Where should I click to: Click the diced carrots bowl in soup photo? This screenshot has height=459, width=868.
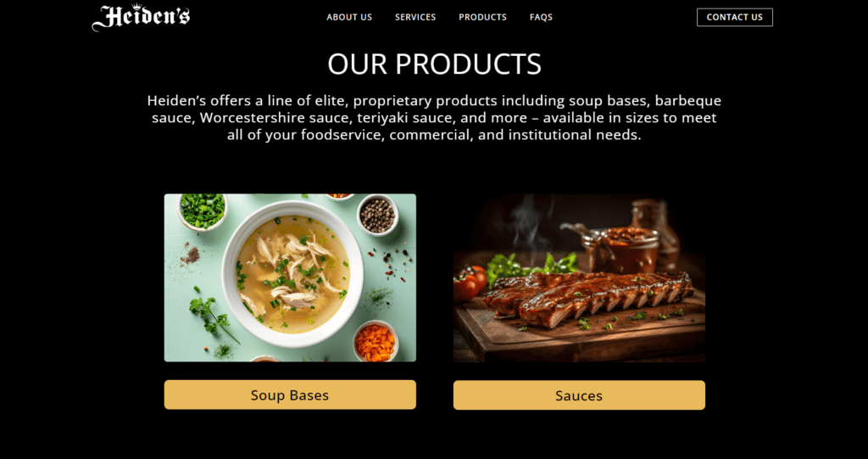pyautogui.click(x=376, y=341)
